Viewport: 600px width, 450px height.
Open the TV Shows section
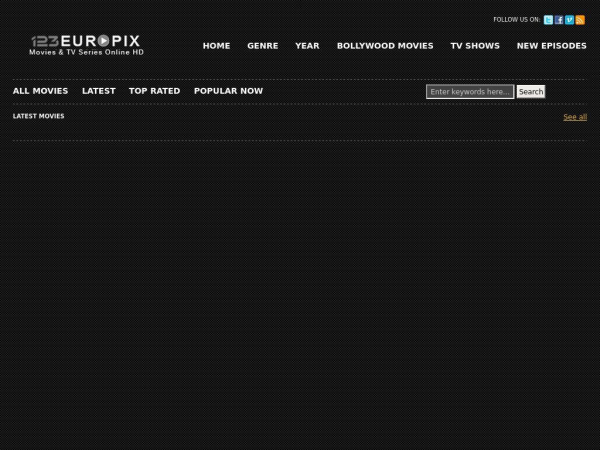tap(475, 46)
